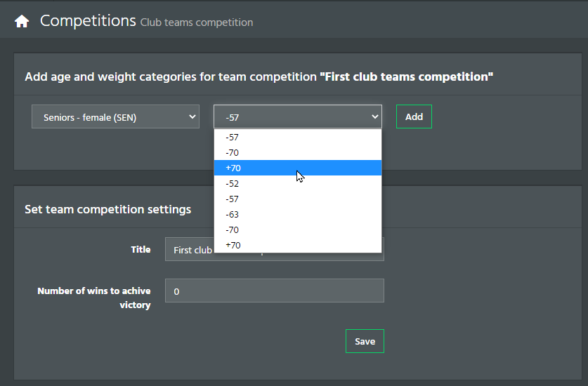Click the Number of wins to achive victory label
Viewport: 588px width, 386px height.
point(93,298)
